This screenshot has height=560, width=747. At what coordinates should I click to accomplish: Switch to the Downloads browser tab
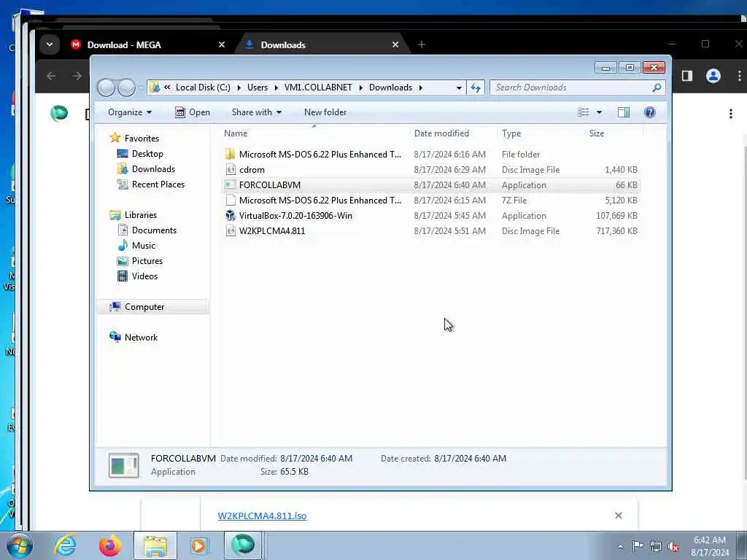click(x=322, y=44)
